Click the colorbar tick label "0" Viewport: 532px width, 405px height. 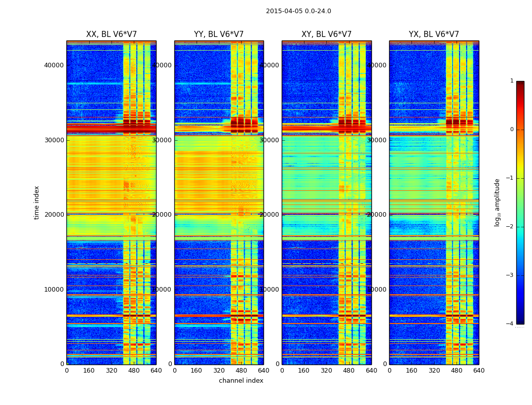[x=512, y=130]
